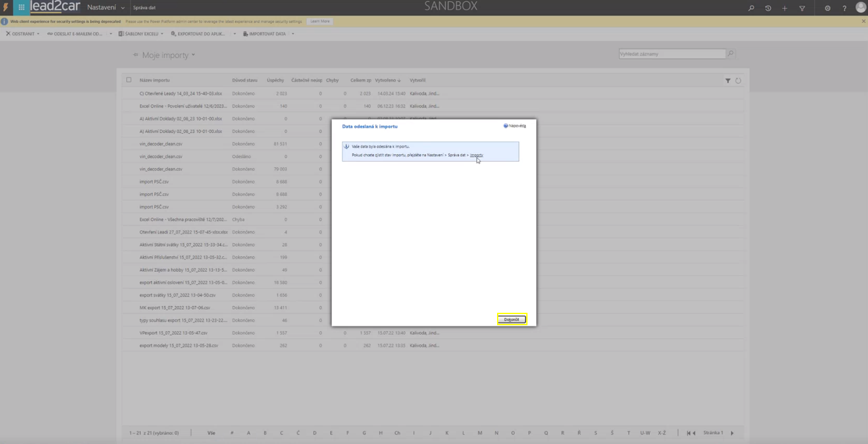The image size is (868, 444).
Task: Click the Dokončit button in the dialog
Action: pos(511,320)
